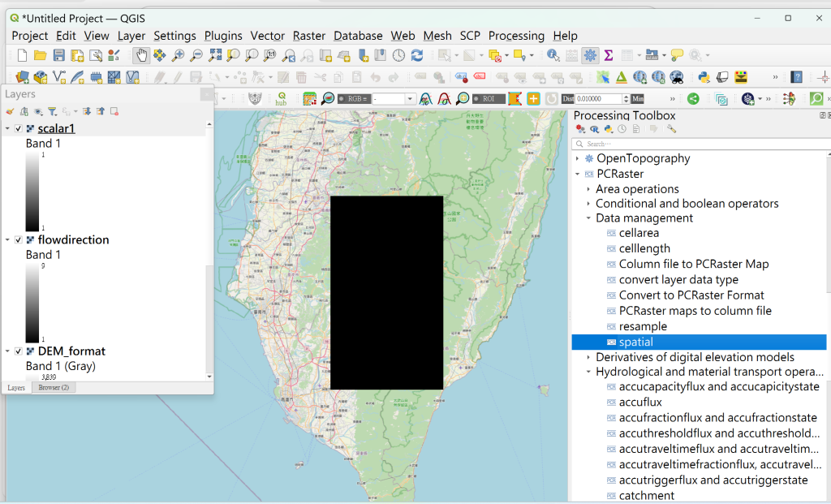Select the cellarea algorithm
Screen dimensions: 831x504
tap(639, 233)
